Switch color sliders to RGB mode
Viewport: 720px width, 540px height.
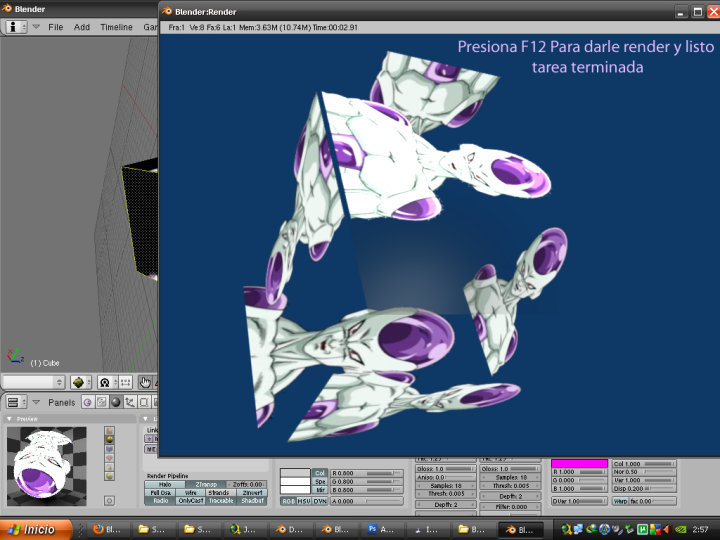(x=288, y=501)
